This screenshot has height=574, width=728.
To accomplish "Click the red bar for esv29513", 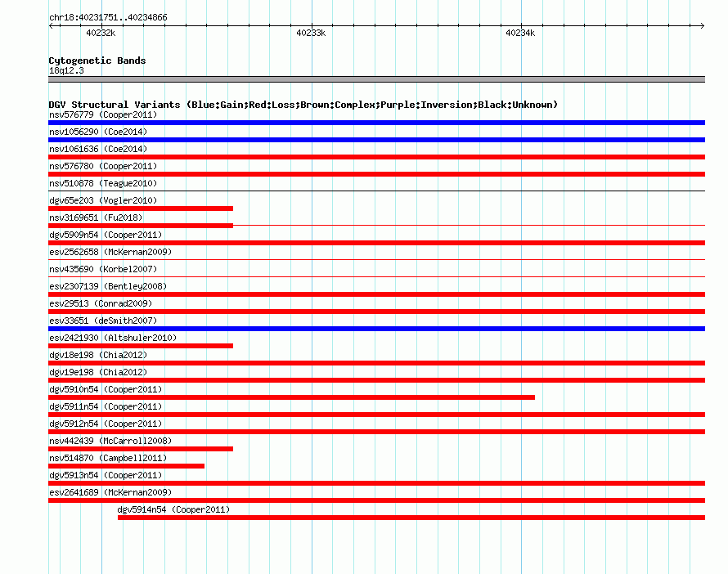I will [x=376, y=312].
